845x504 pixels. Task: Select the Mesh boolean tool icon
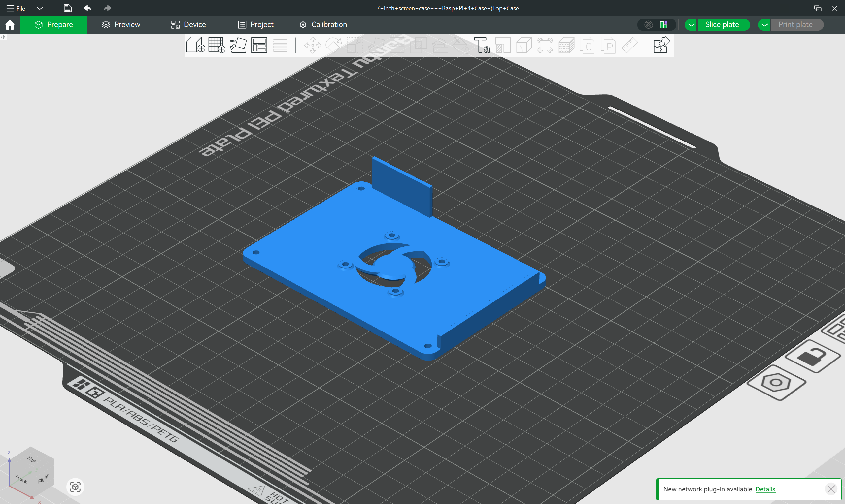tap(418, 45)
